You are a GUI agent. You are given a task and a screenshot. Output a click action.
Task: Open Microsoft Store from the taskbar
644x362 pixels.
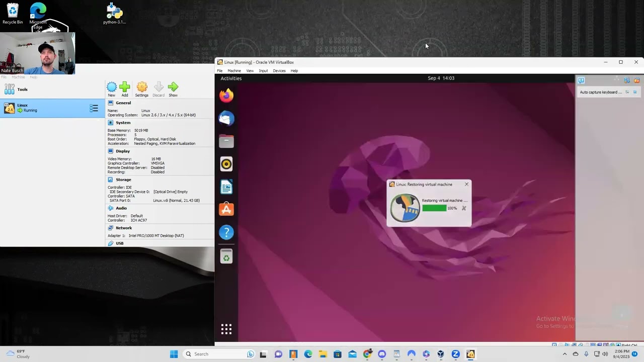click(338, 354)
